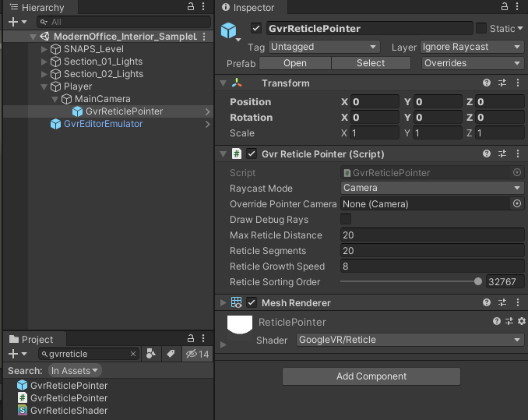
Task: Enable the Static checkbox
Action: coord(480,28)
